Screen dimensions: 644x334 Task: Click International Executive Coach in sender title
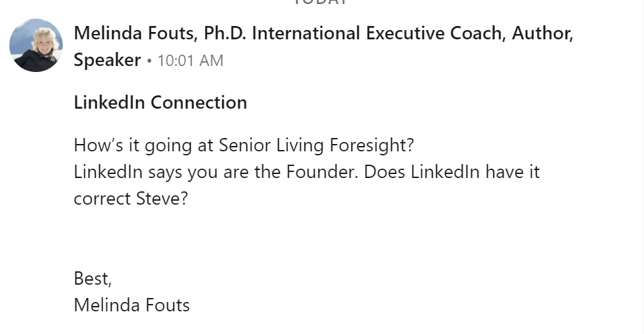tap(378, 33)
